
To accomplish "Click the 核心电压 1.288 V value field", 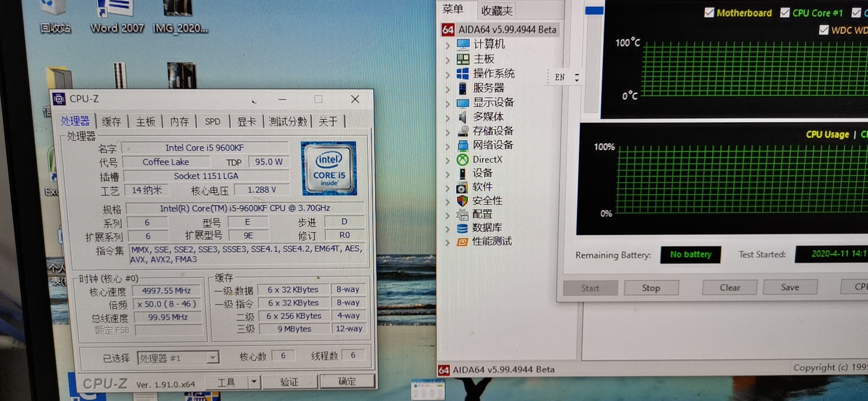I will [261, 190].
